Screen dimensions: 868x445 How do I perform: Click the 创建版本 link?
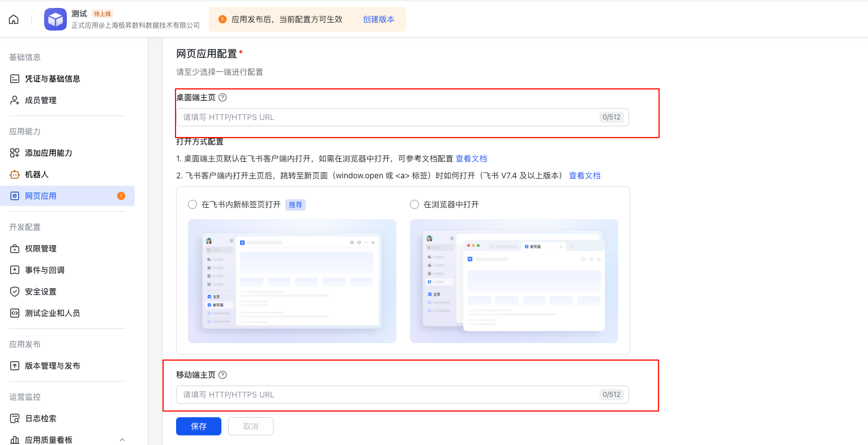click(x=378, y=19)
